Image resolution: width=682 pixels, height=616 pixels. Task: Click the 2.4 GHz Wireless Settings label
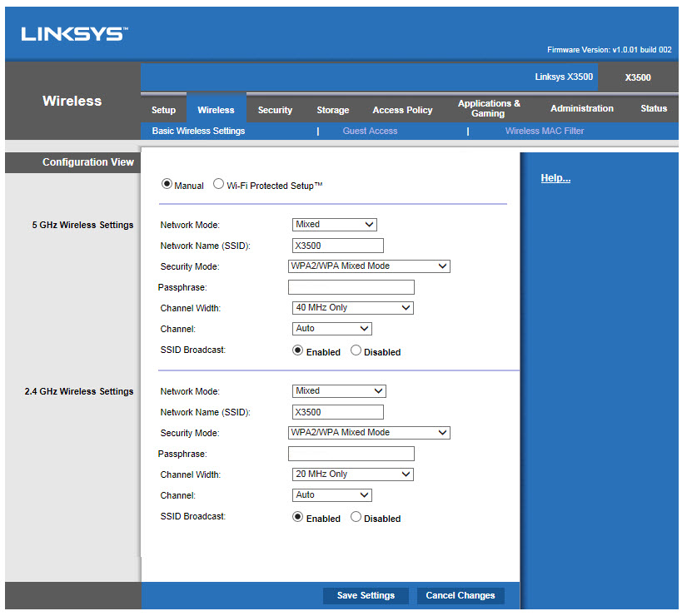click(79, 392)
